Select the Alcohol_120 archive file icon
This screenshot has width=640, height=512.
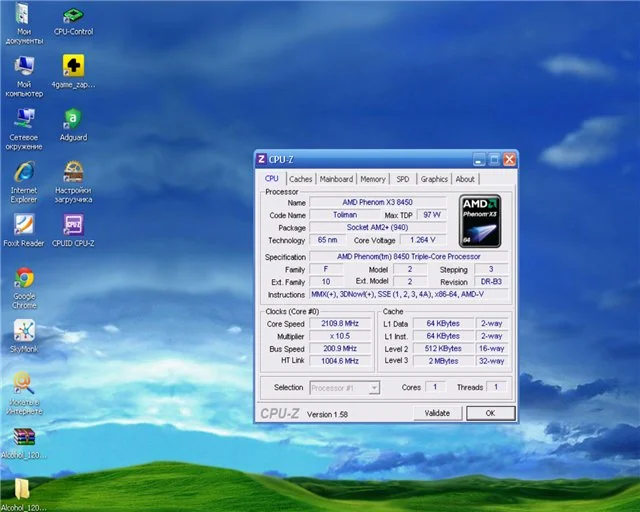(24, 437)
